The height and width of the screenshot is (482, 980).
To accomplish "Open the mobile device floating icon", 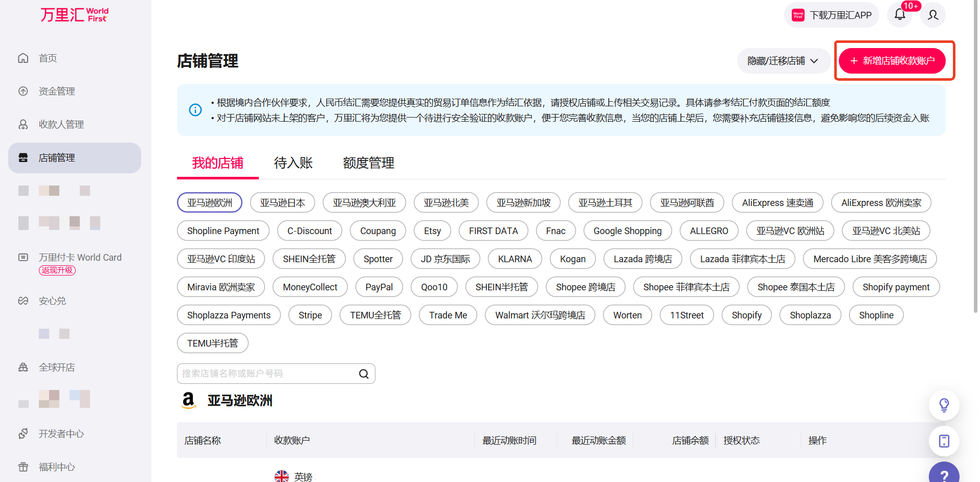I will [944, 441].
